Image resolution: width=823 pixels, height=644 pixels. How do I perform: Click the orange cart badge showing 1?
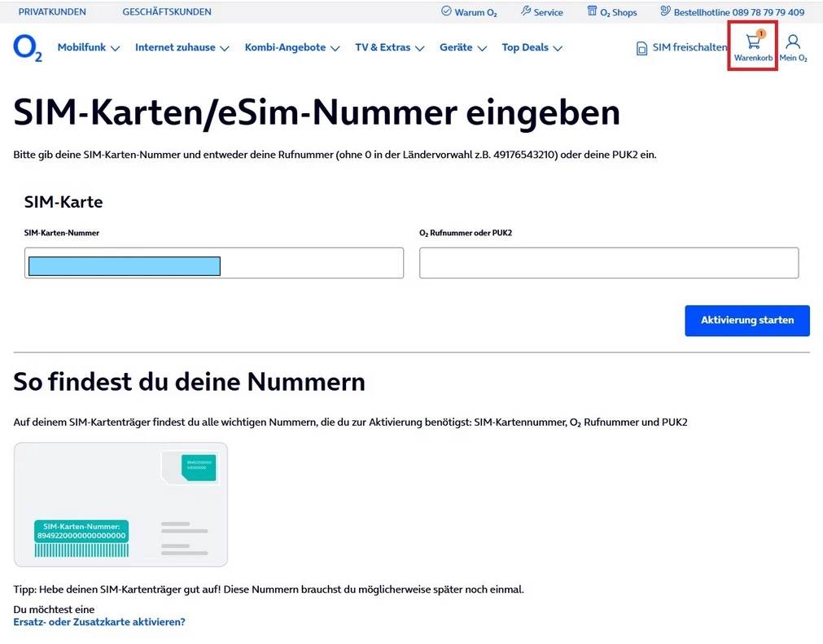[x=760, y=33]
